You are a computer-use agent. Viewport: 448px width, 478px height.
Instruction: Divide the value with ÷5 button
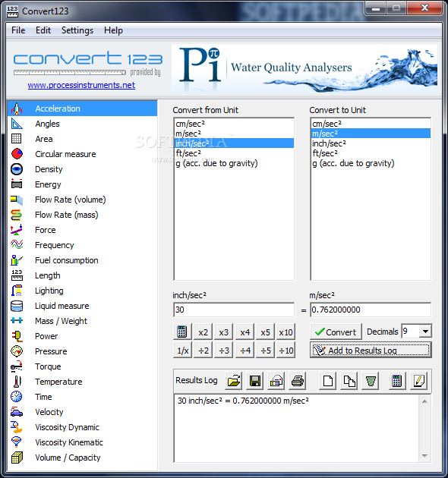pos(266,351)
